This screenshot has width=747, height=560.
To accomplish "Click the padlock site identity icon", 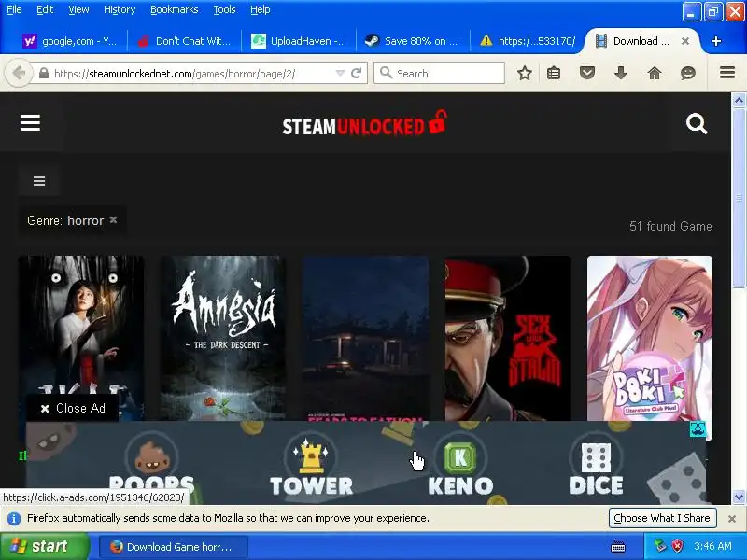I will click(44, 74).
